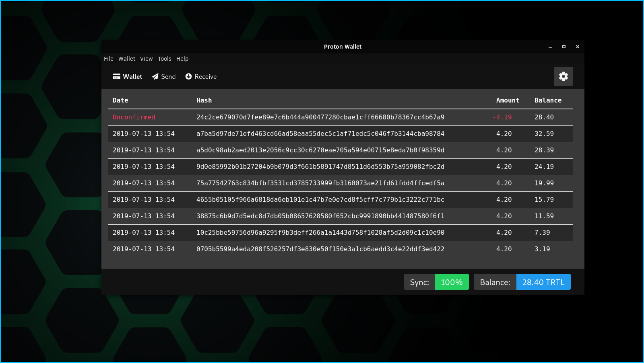Click the 15.79 balance value
This screenshot has height=363, width=644.
(x=544, y=199)
